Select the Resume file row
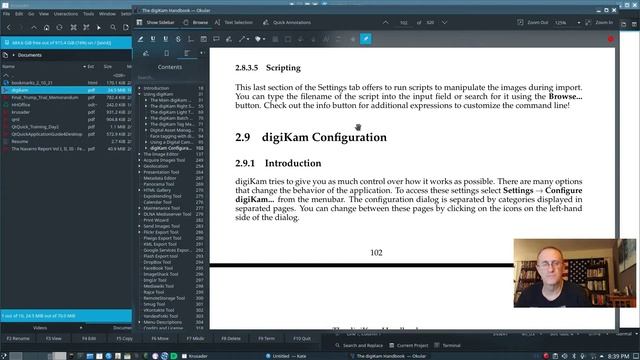Image resolution: width=640 pixels, height=360 pixels. coord(66,142)
